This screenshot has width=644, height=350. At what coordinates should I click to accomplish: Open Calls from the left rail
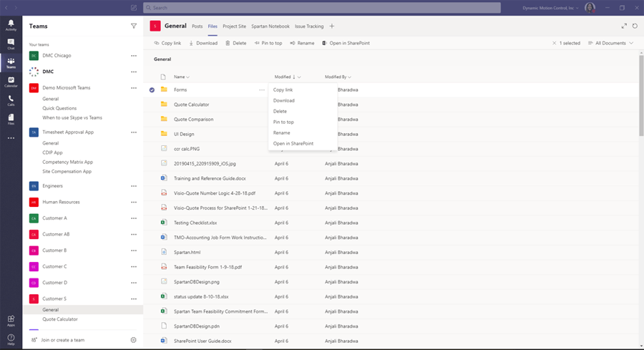point(11,101)
